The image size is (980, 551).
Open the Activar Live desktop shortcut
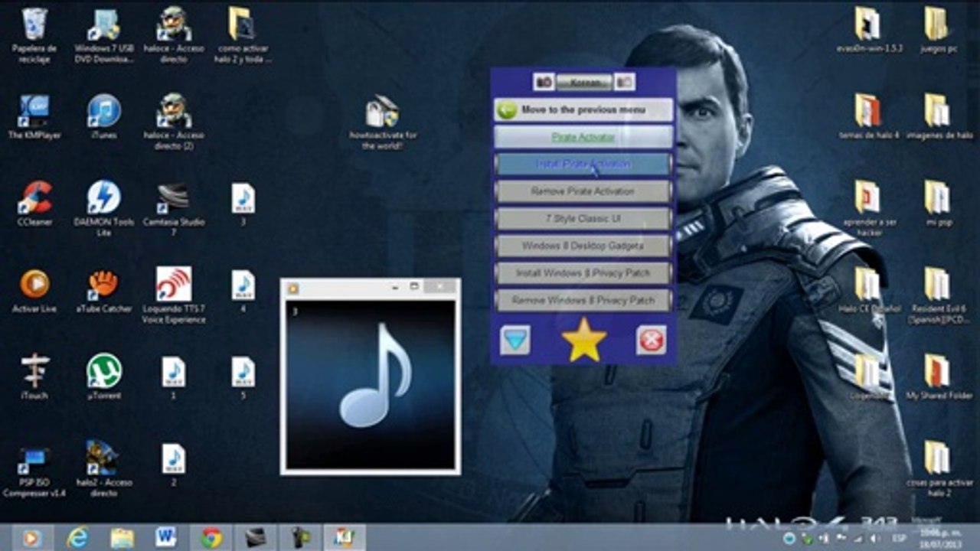coord(34,291)
